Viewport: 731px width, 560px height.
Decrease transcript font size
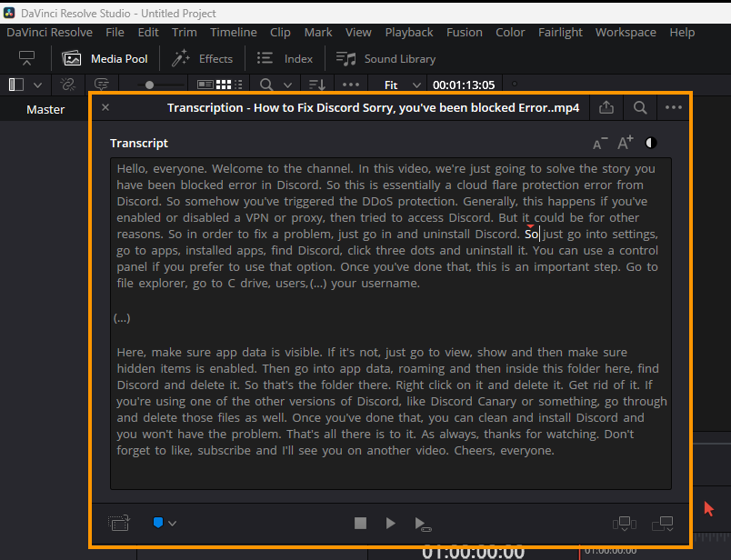pos(600,143)
